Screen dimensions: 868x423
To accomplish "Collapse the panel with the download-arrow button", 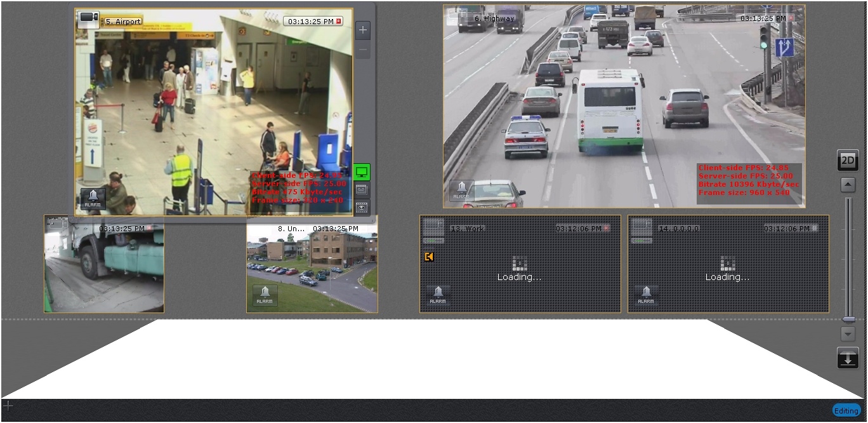I will pos(848,358).
